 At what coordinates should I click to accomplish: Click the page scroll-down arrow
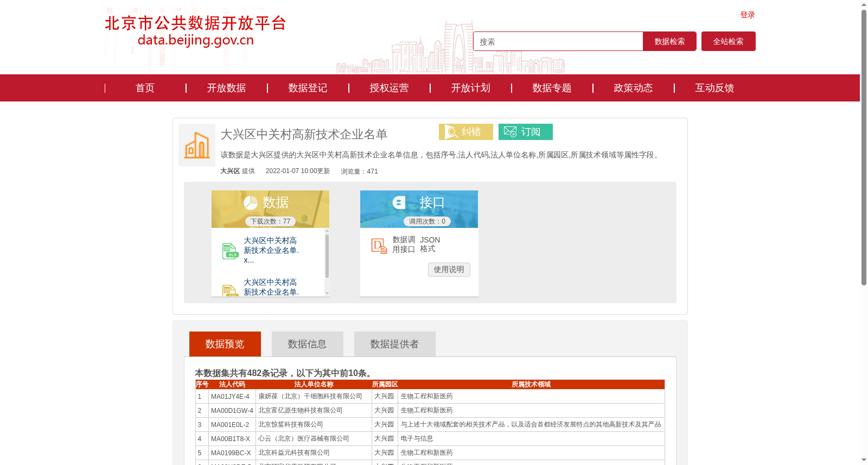[x=864, y=460]
